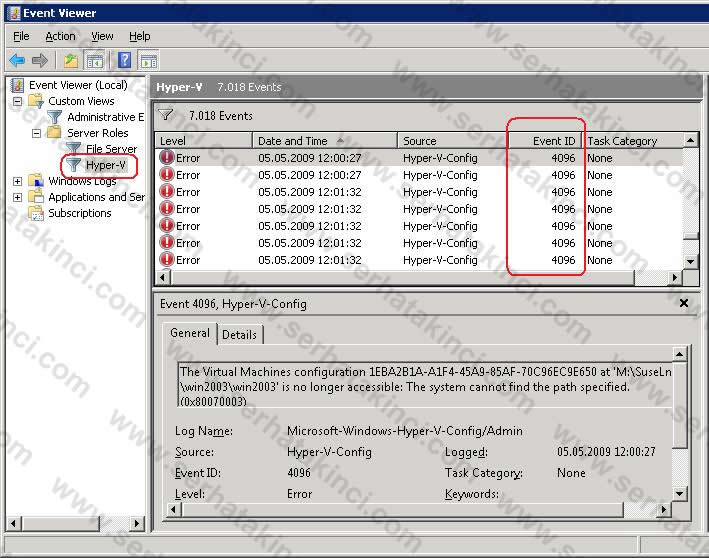Sort by Date and Time column header
709x558 pixels.
(x=325, y=141)
